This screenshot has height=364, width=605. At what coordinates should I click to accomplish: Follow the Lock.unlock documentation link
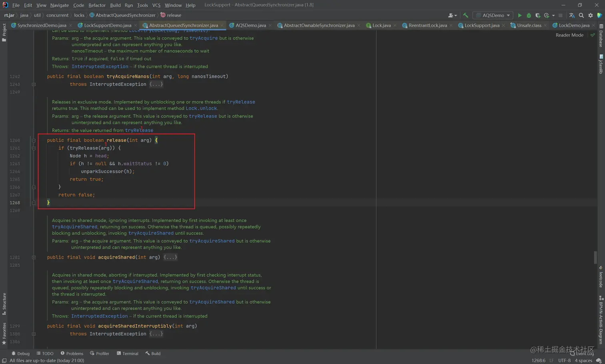pos(201,108)
